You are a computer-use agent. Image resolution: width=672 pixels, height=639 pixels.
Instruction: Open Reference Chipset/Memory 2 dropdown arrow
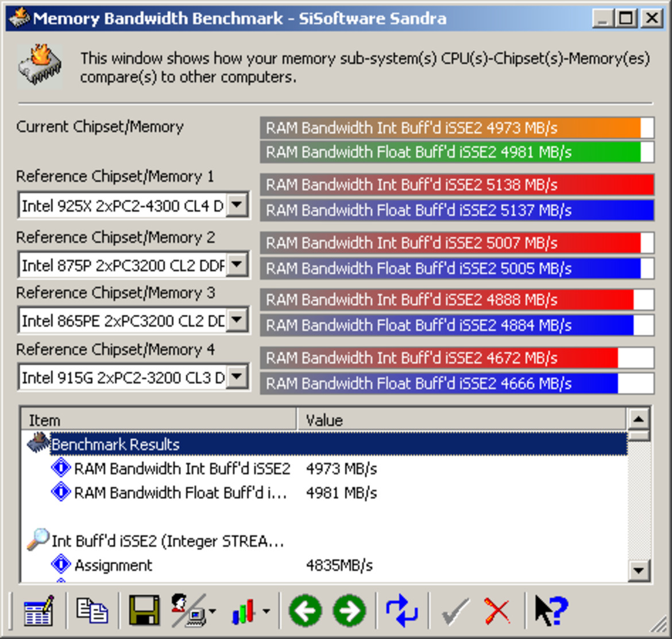[237, 265]
